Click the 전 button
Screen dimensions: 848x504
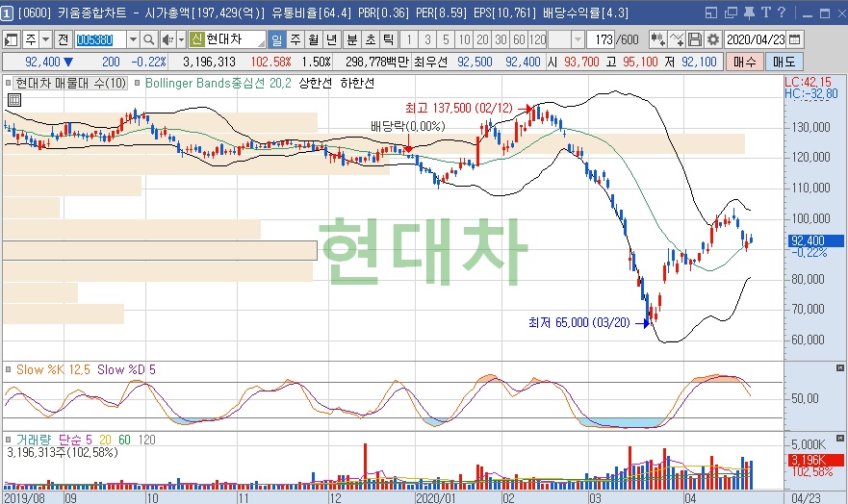(x=64, y=39)
